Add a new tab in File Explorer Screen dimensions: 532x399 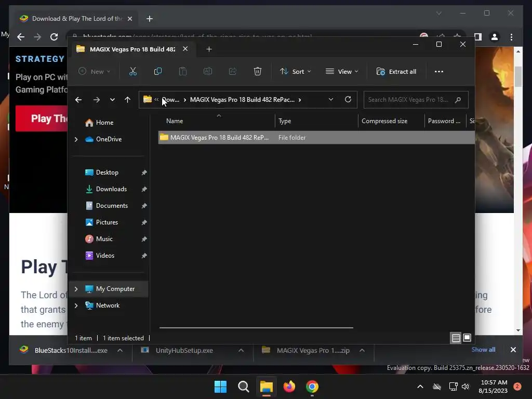209,49
